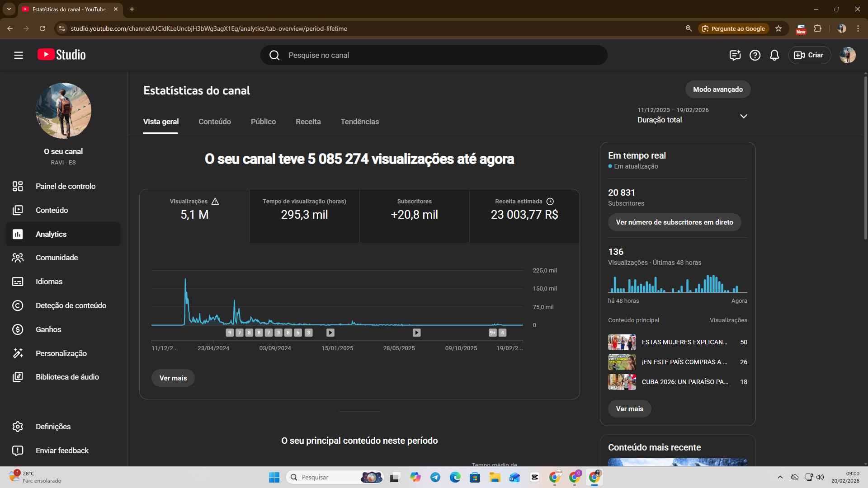Click the 9+ video marker on chart timeline
Viewport: 868px width, 488px height.
pos(493,333)
